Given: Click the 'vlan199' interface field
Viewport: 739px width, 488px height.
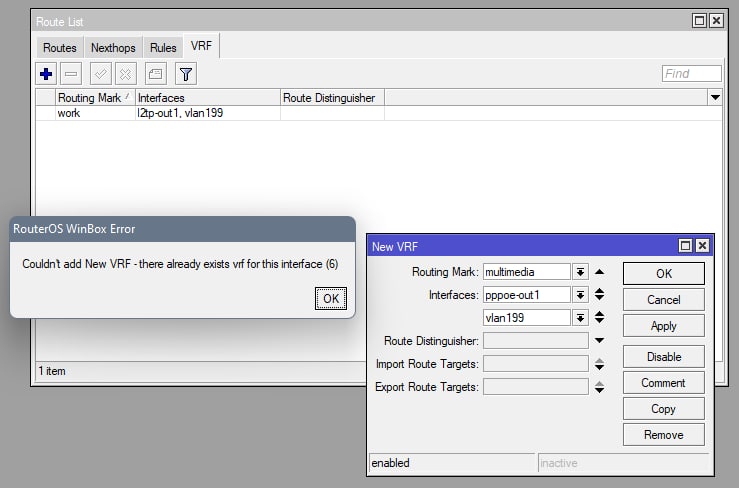Looking at the screenshot, I should (x=527, y=318).
